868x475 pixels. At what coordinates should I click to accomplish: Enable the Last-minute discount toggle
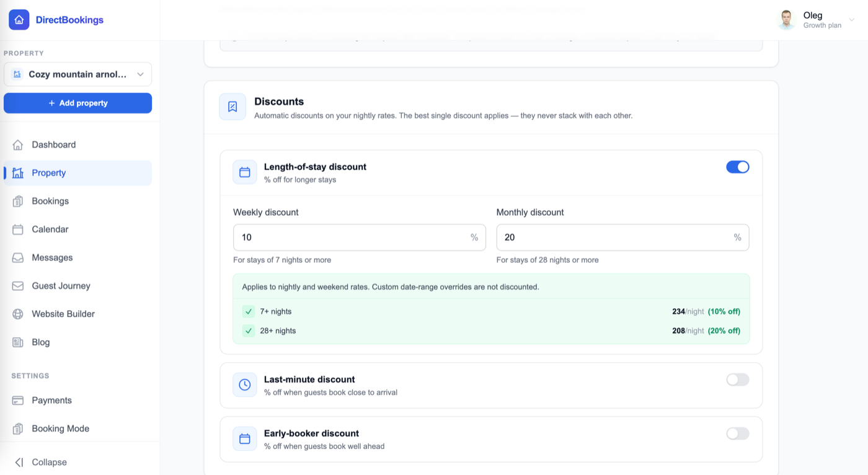pos(738,380)
